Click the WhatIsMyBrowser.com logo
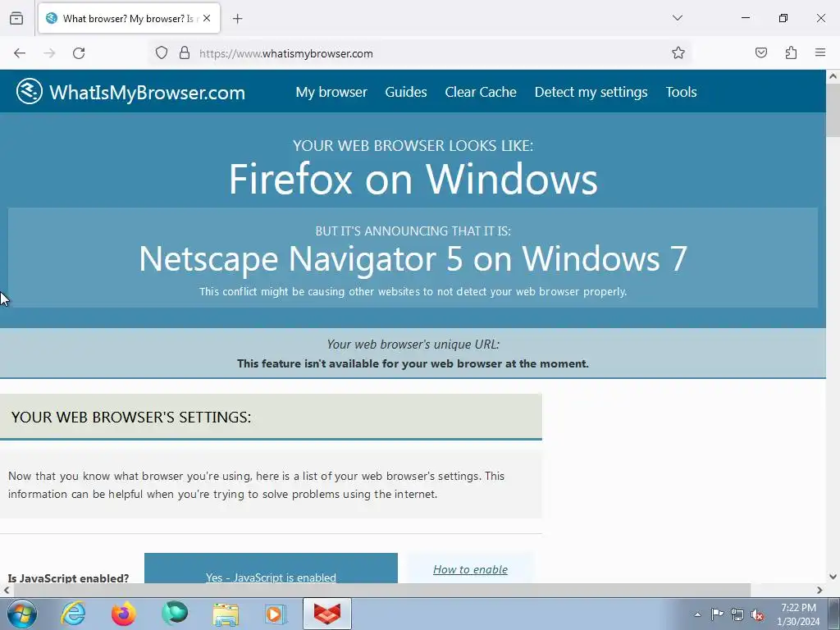The width and height of the screenshot is (840, 630). [130, 92]
